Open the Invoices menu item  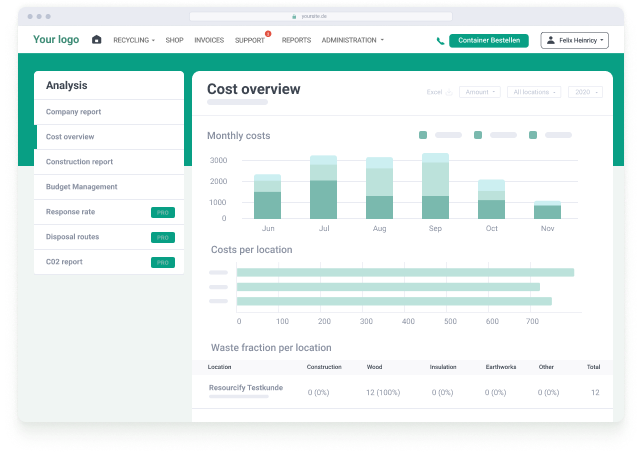pos(209,40)
